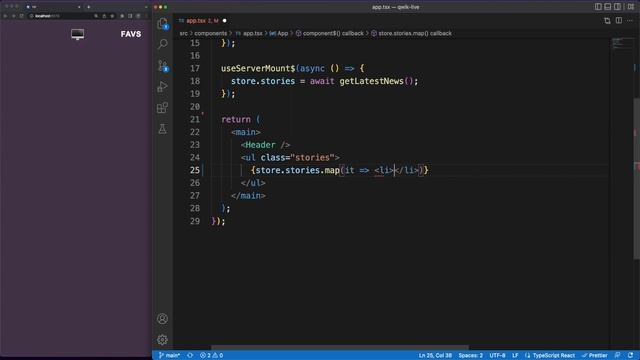Toggle the secondary side bar layout icon
The height and width of the screenshot is (360, 640).
coord(618,7)
